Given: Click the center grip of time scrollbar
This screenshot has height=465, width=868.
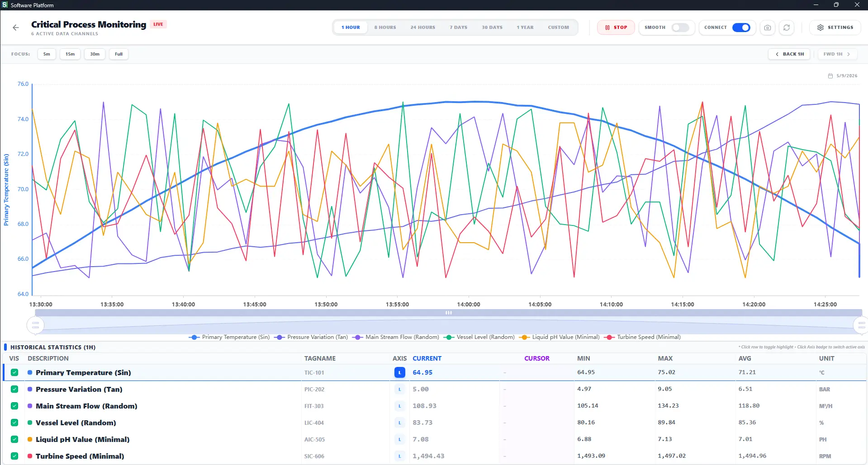Looking at the screenshot, I should click(x=448, y=313).
